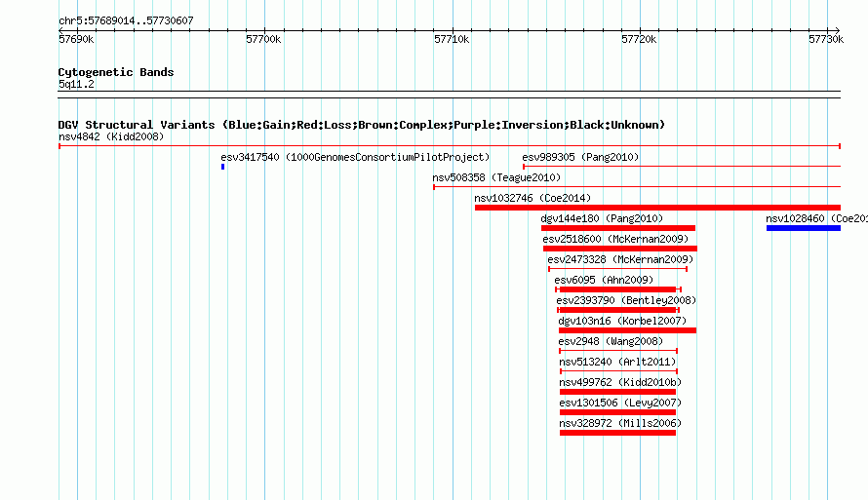The width and height of the screenshot is (868, 500).
Task: Click the DGV Structural Variants track title
Action: tap(362, 125)
